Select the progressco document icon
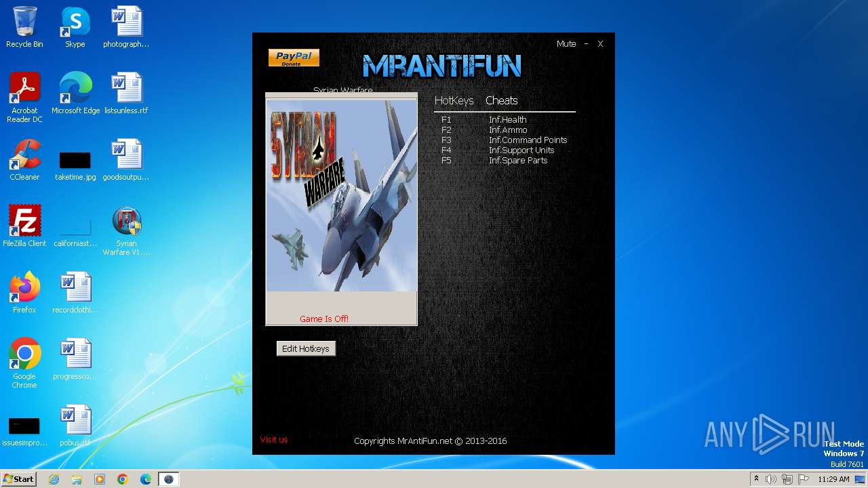Viewport: 868px width, 488px height. pos(75,359)
